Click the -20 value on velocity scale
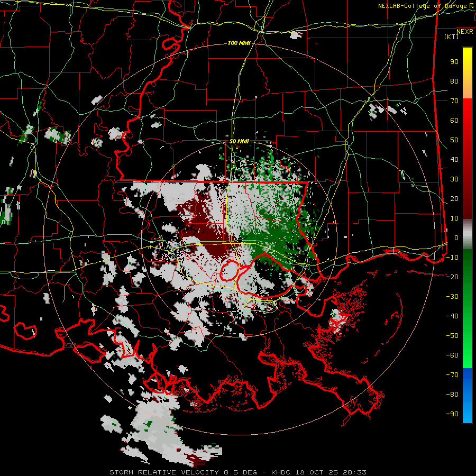The height and width of the screenshot is (476, 476). (x=452, y=277)
